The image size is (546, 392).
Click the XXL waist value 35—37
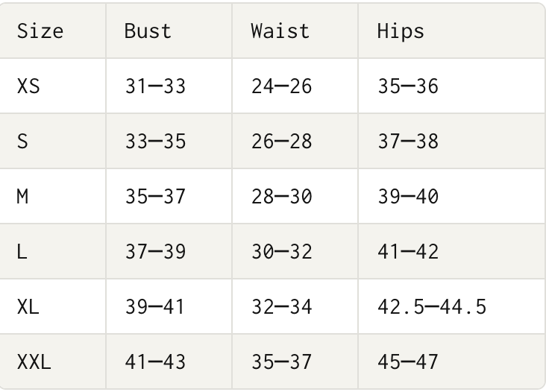[x=282, y=362]
